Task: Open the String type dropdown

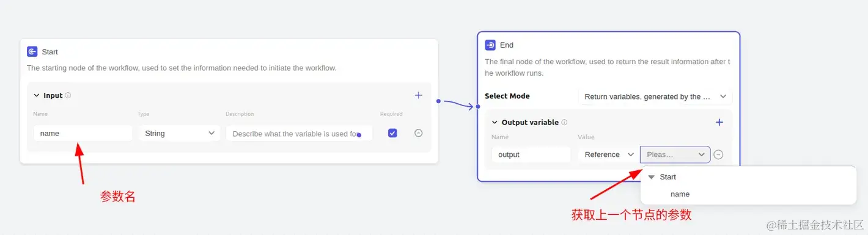Action: click(179, 133)
